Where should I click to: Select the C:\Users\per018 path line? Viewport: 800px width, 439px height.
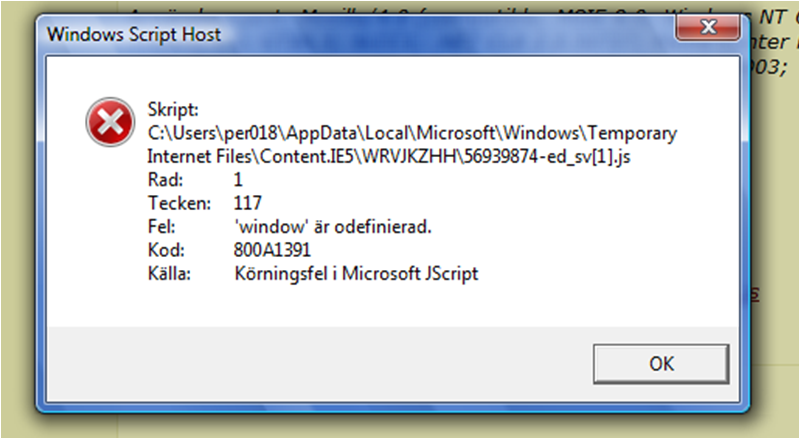(412, 133)
